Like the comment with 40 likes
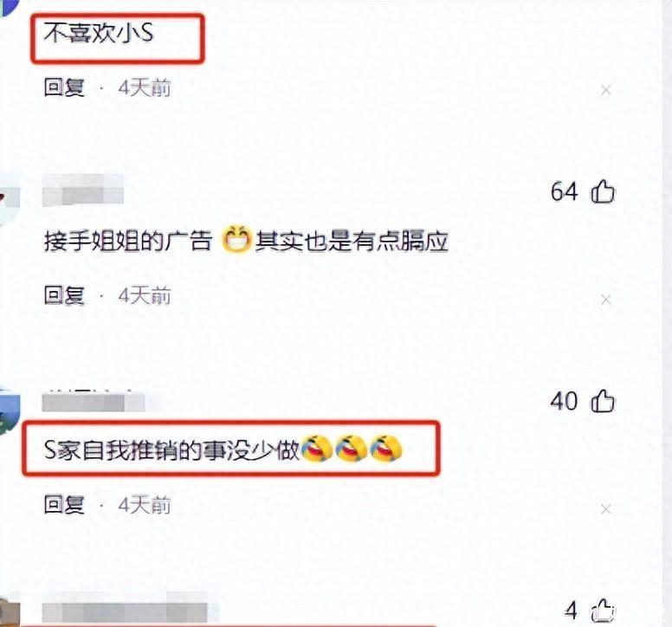 click(x=603, y=401)
